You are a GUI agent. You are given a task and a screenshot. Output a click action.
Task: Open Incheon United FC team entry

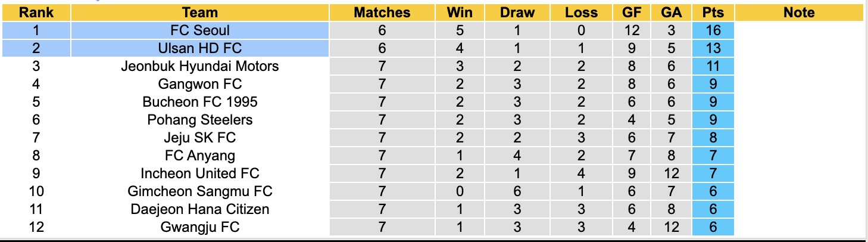point(199,173)
